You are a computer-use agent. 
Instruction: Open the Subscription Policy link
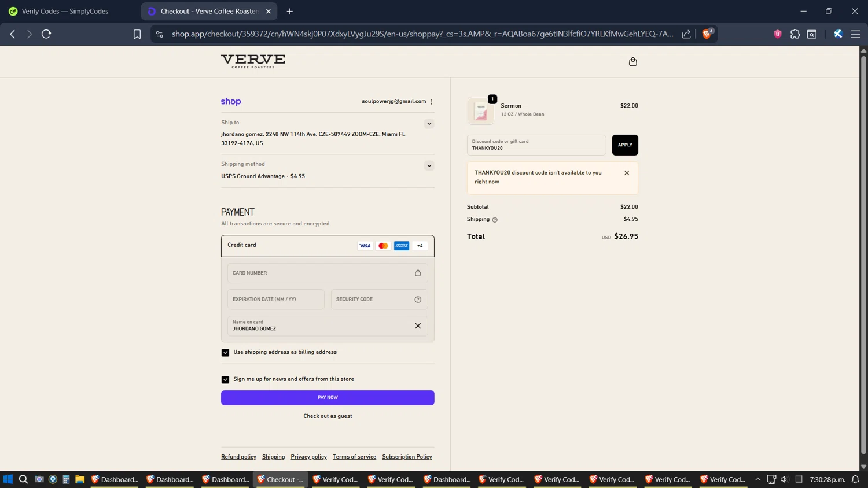click(x=407, y=457)
